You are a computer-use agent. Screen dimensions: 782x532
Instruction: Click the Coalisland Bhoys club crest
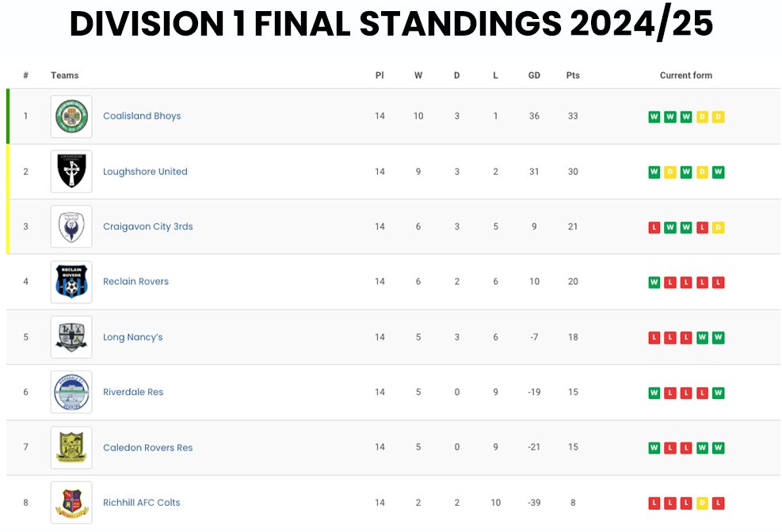tap(71, 116)
